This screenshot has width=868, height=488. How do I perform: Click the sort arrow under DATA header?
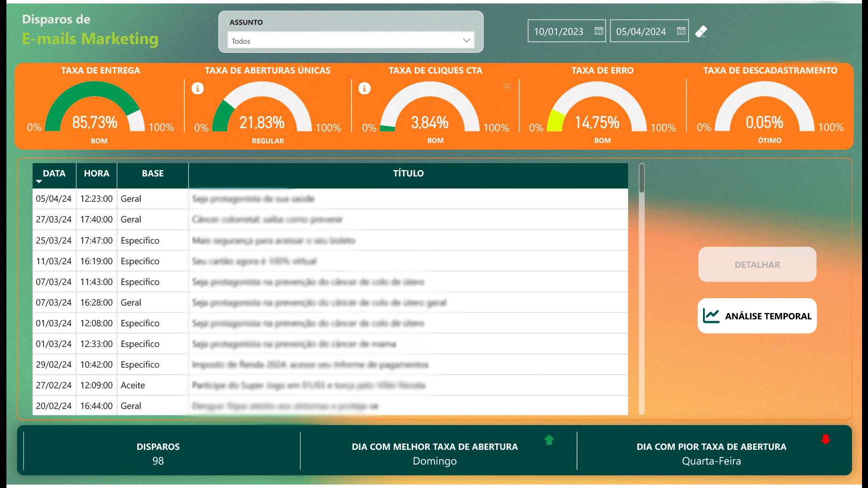39,182
